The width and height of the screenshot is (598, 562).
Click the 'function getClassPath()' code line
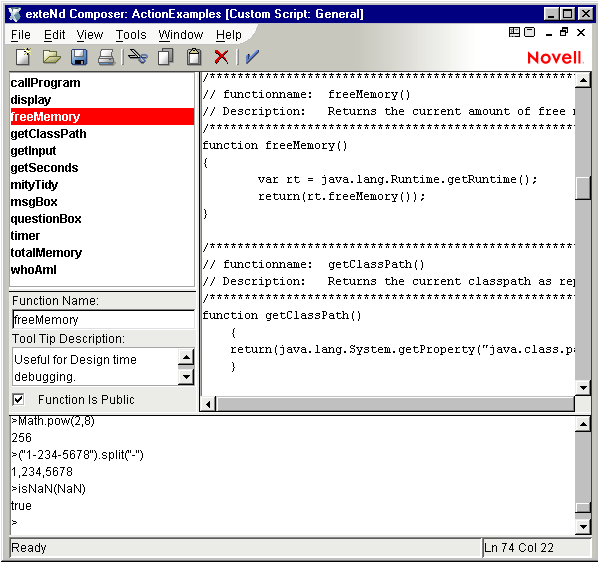pos(281,316)
